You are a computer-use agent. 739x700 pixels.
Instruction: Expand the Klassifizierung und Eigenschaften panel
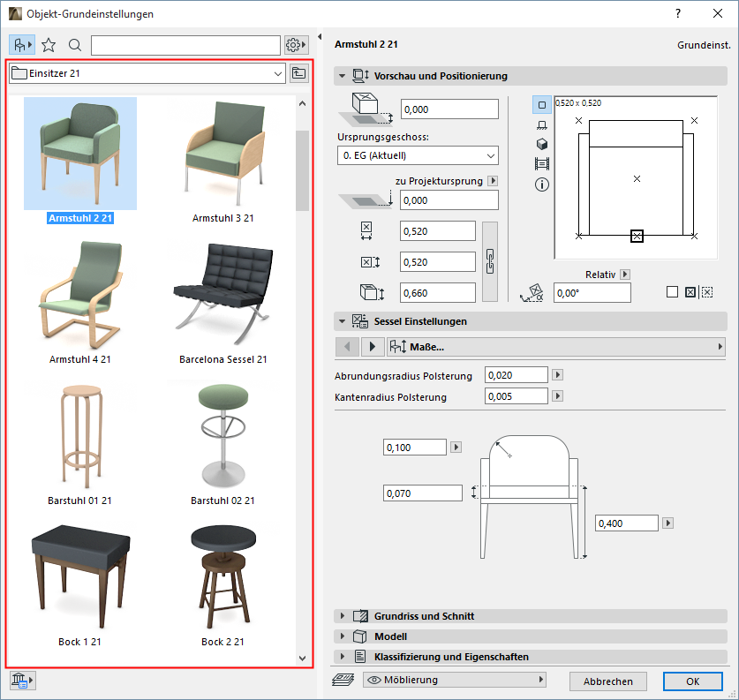pyautogui.click(x=450, y=657)
